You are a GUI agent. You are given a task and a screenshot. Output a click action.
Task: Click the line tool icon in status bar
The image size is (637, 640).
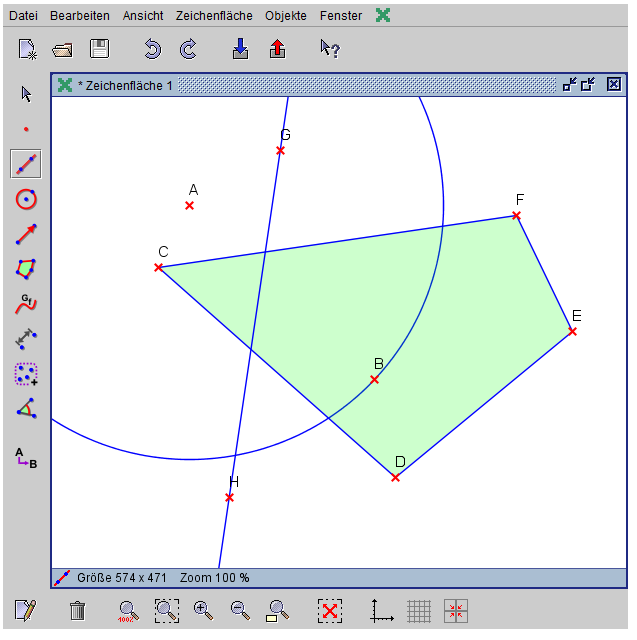(x=62, y=578)
